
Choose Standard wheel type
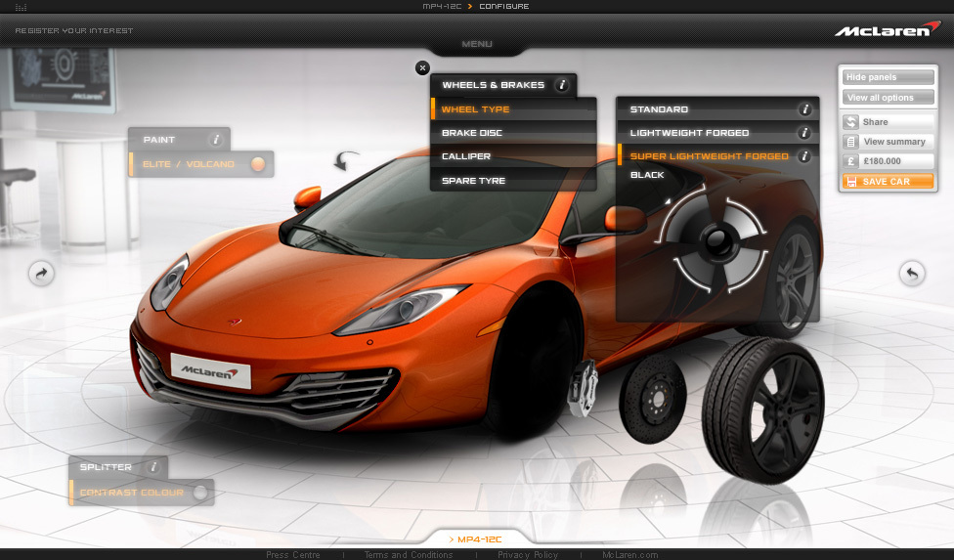(717, 109)
